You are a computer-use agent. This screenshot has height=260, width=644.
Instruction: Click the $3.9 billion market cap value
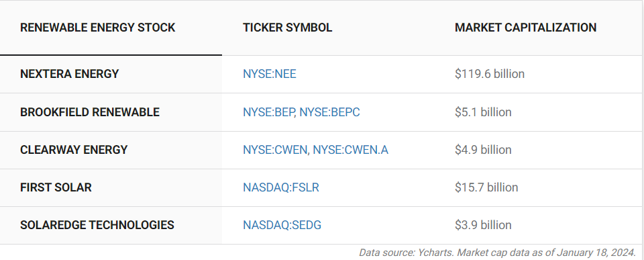483,225
